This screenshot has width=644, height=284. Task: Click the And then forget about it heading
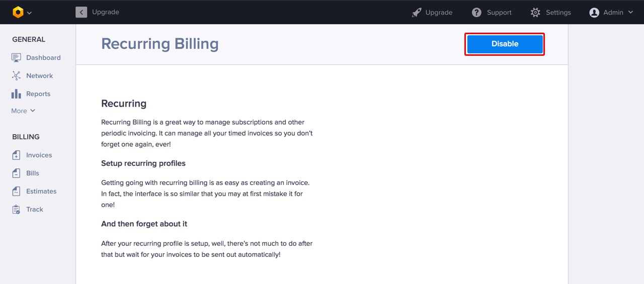tap(144, 224)
